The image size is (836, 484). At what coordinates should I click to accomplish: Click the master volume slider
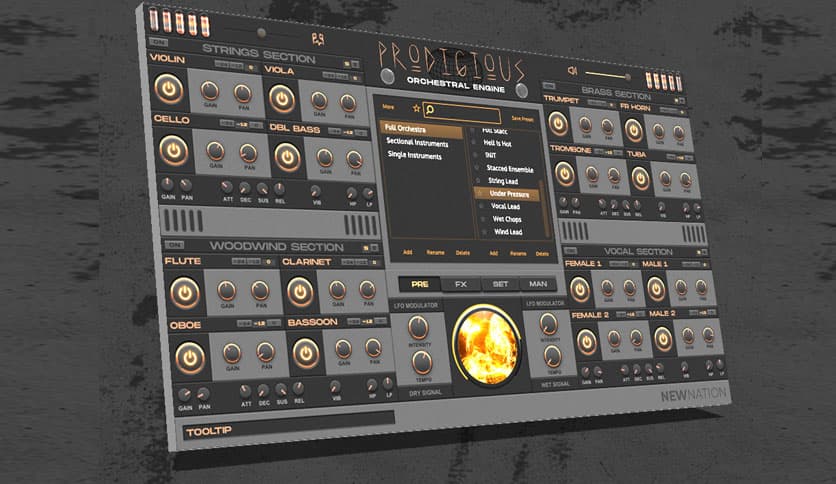click(607, 75)
